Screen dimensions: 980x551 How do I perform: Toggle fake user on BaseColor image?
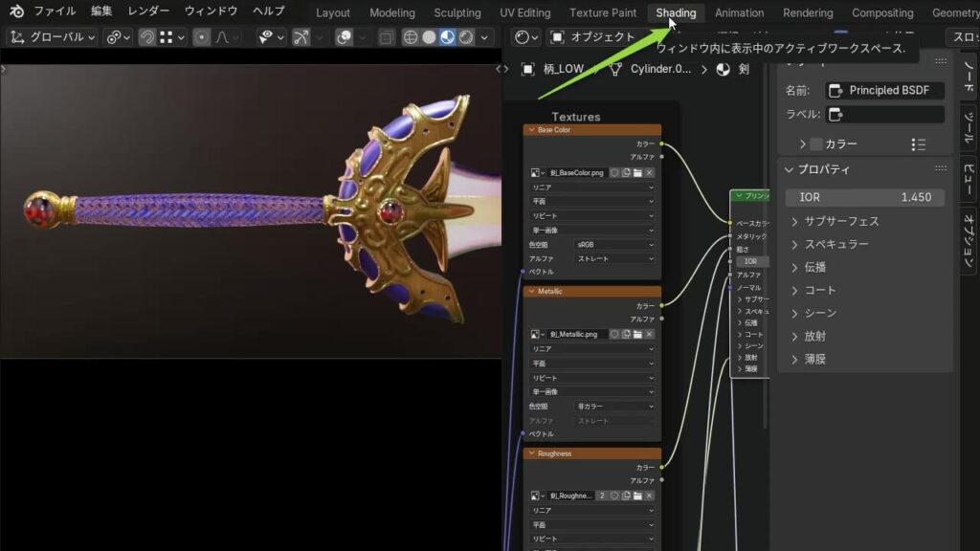point(614,172)
